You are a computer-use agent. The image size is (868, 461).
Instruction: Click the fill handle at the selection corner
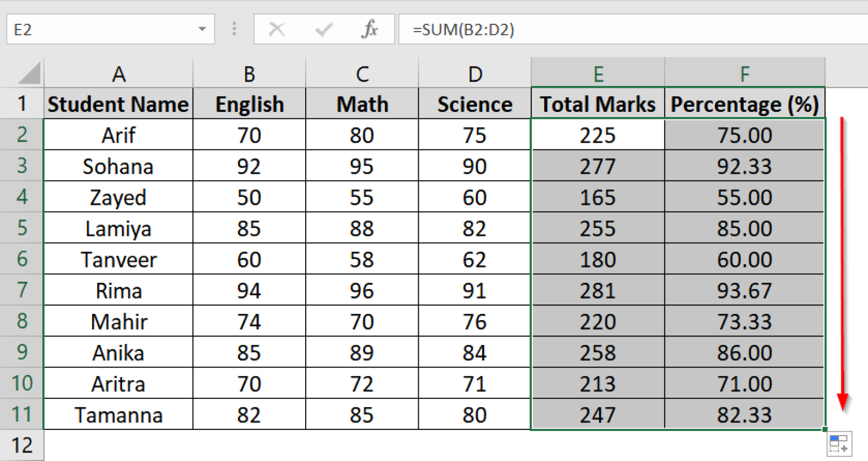coord(824,429)
